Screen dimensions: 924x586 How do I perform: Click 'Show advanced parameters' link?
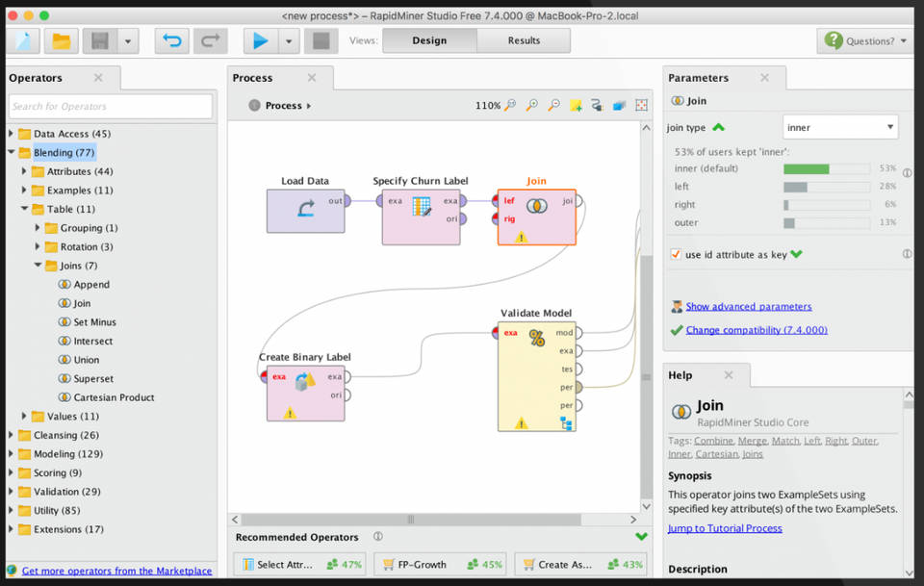[748, 307]
